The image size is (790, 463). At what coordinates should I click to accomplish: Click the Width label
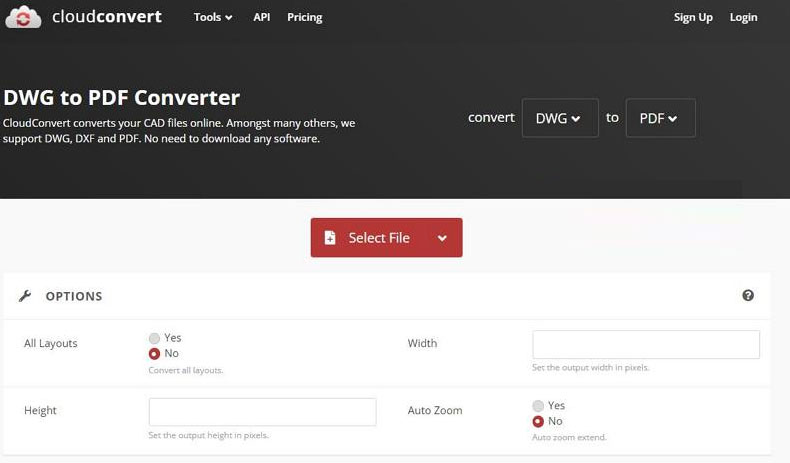tap(422, 343)
